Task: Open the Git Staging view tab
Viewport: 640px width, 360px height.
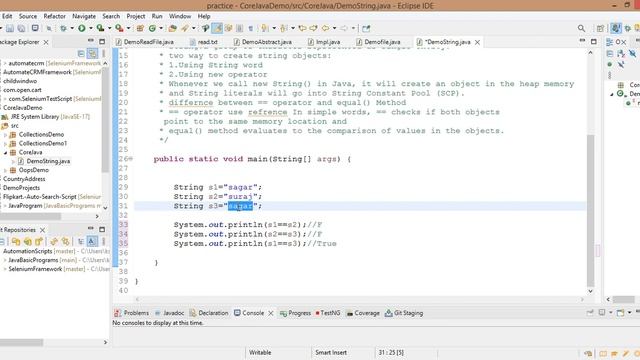Action: coord(404,313)
